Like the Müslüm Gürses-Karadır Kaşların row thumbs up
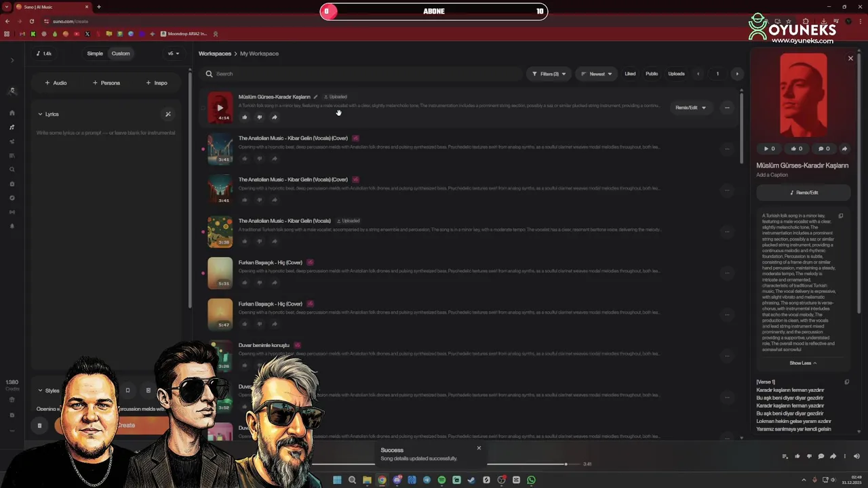The height and width of the screenshot is (488, 868). pos(245,117)
